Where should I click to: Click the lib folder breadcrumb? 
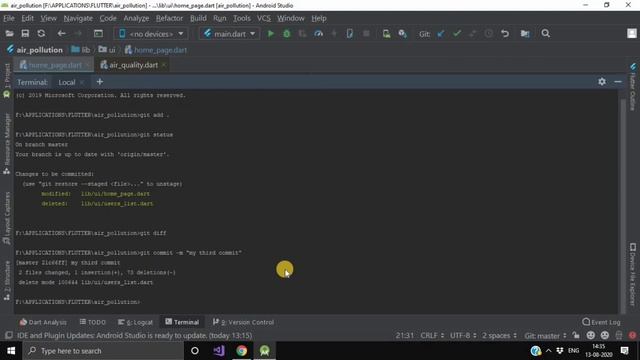point(80,50)
